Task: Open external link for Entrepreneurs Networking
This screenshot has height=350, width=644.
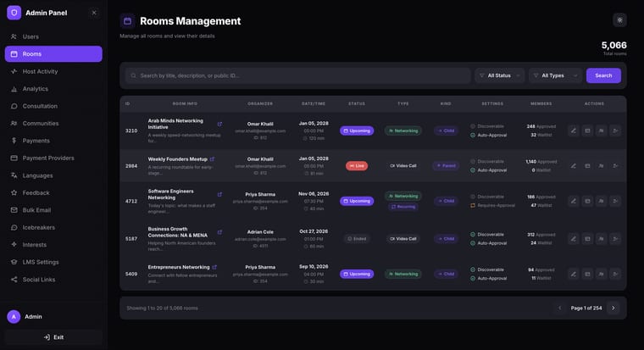Action: 214,267
